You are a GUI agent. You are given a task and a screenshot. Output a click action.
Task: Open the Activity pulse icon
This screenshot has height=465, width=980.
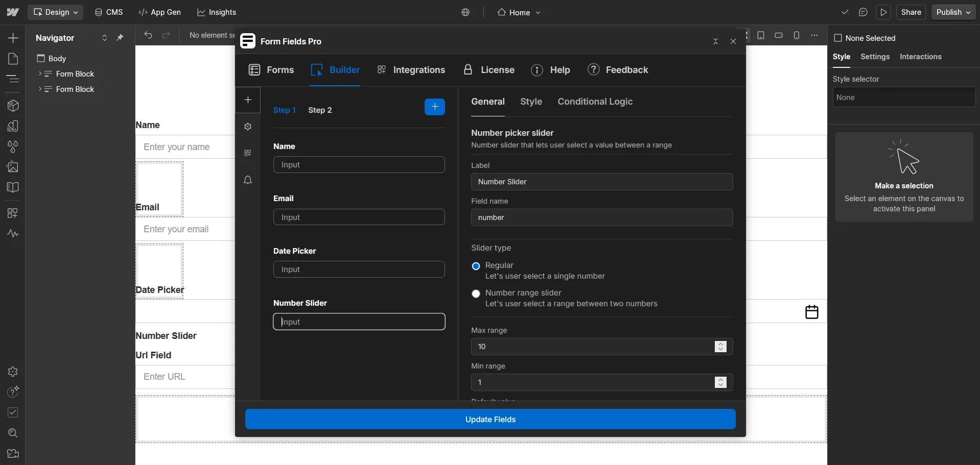coord(13,233)
